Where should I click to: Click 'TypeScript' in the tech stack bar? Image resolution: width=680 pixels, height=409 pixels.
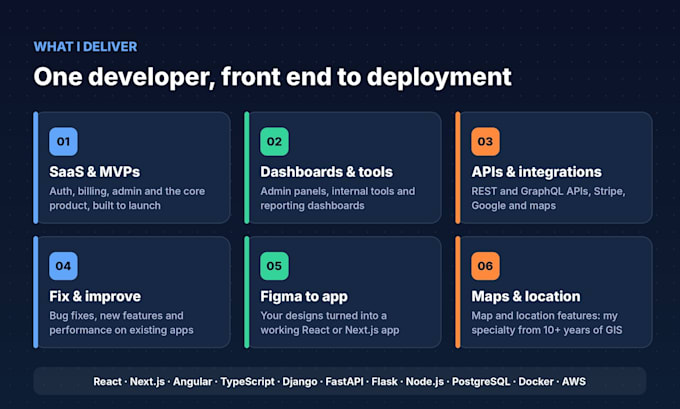point(248,382)
